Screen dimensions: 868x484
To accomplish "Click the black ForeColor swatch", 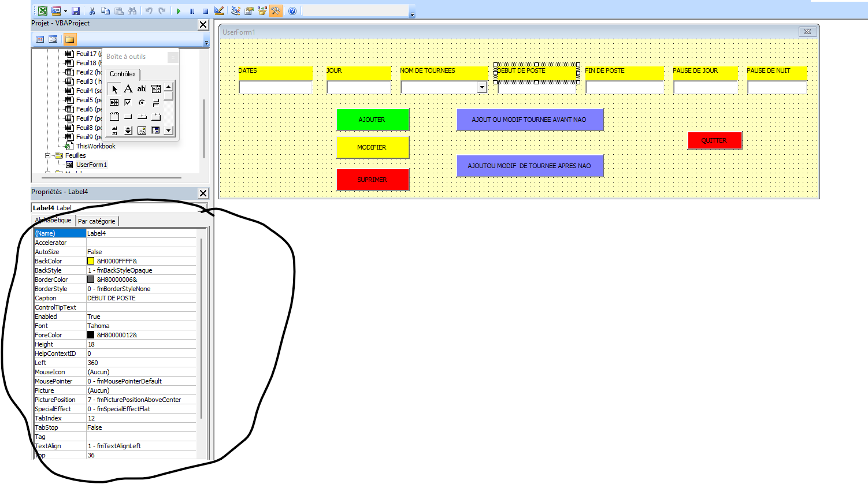I will click(x=91, y=335).
